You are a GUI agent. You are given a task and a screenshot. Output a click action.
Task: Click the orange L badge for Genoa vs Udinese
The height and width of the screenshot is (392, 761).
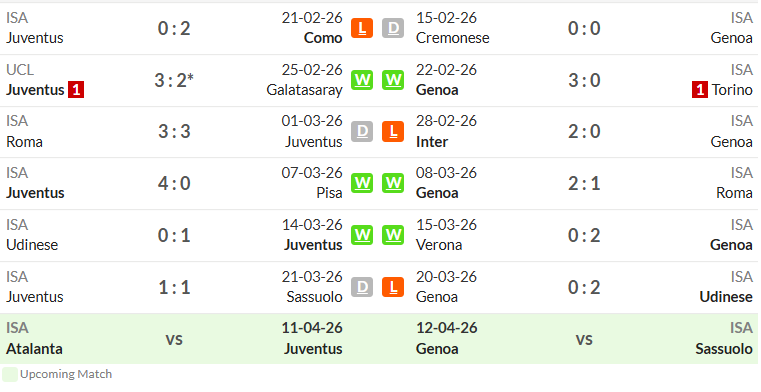(x=393, y=287)
